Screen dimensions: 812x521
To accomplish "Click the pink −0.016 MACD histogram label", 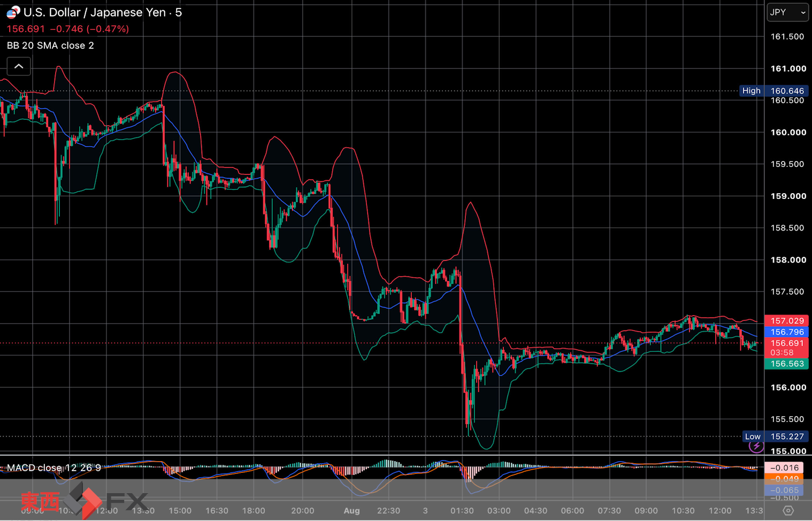I will [x=784, y=468].
